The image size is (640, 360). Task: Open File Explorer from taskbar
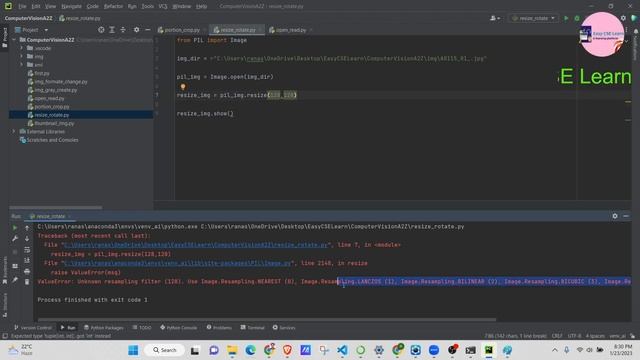[x=232, y=350]
